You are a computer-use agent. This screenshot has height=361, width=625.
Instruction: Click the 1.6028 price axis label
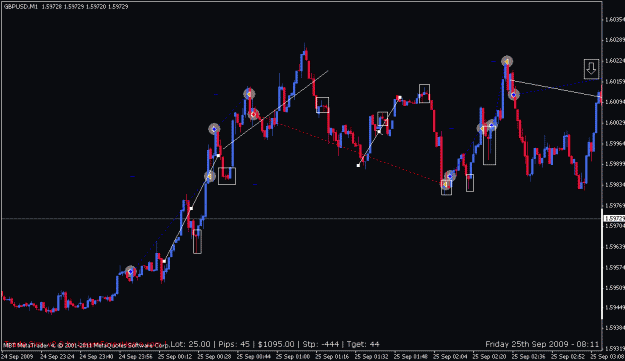[615, 40]
